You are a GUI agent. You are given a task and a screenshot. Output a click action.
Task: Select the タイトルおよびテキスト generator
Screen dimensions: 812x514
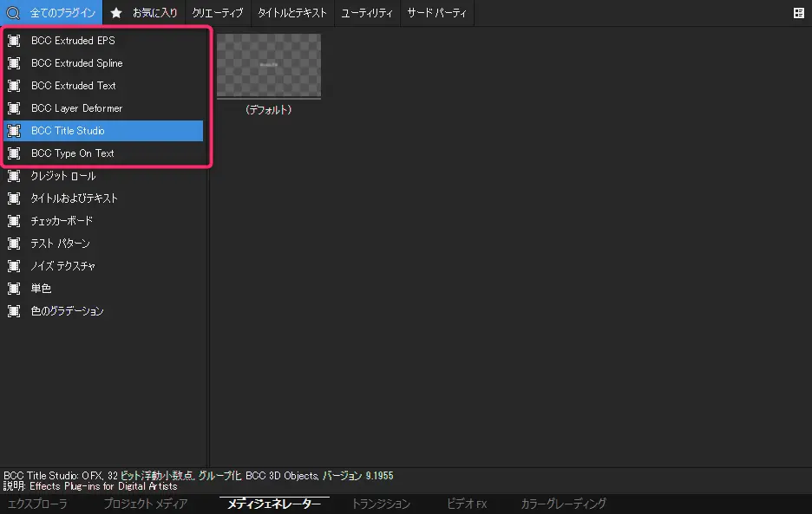tap(103, 198)
